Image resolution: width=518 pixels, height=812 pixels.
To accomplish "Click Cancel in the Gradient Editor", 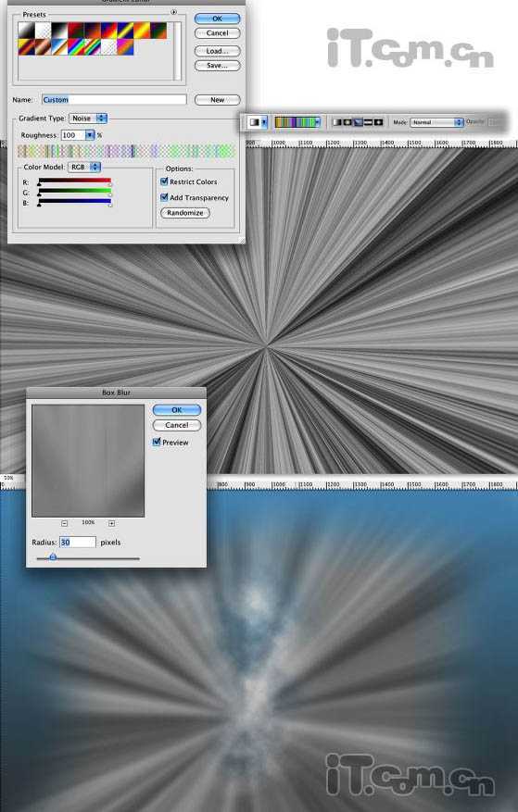I will coord(217,33).
